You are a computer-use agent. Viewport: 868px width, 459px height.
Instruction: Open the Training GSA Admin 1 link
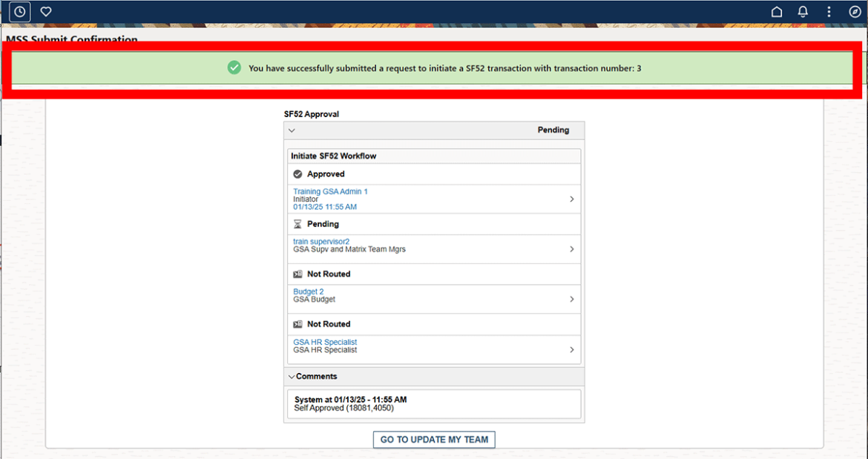330,191
